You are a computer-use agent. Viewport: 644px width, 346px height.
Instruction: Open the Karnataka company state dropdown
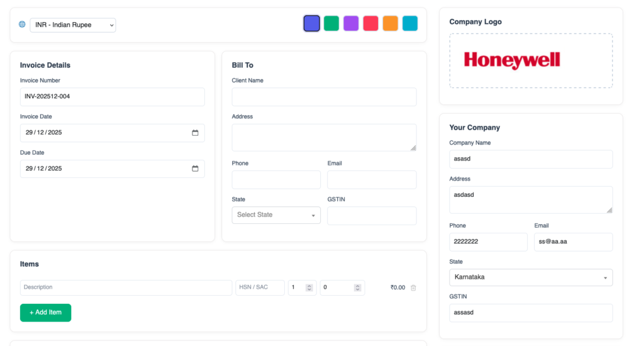[531, 277]
